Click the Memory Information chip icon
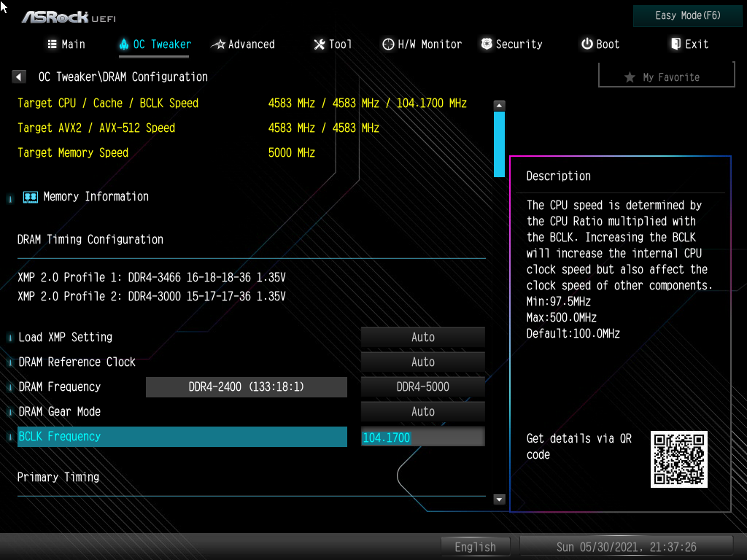The image size is (747, 560). 30,197
